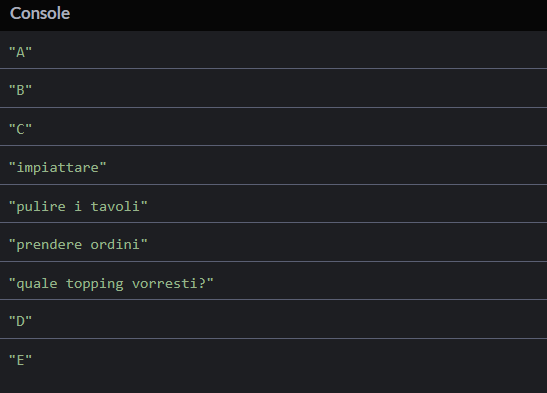Click the word "vorresti?" in the log
Screen dimensions: 547x393
168,283
